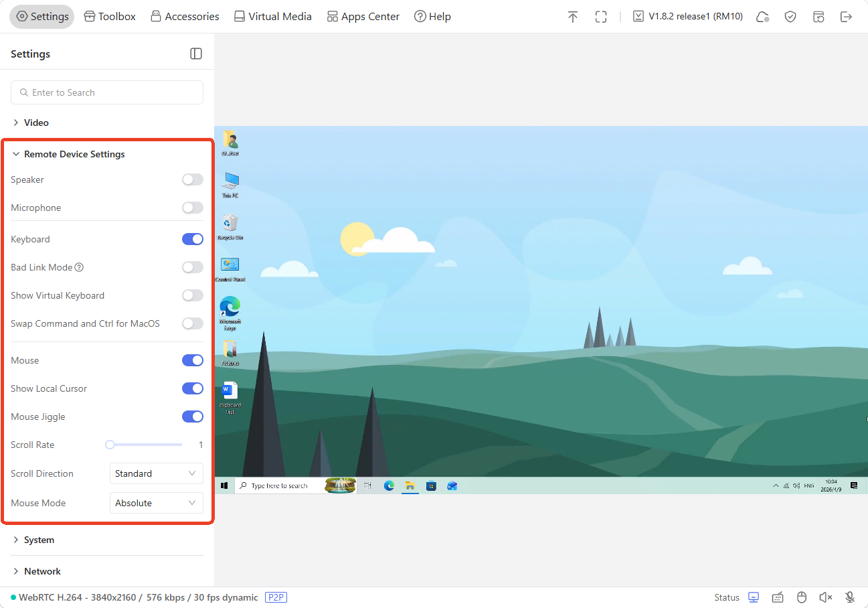Click the microphone status icon in footer
Viewport: 868px width, 608px height.
(850, 597)
